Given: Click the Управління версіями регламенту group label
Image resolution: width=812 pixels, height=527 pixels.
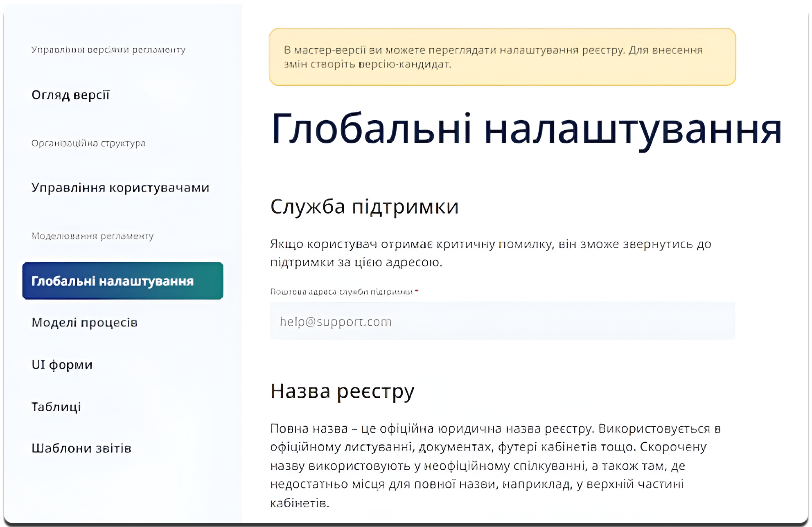Looking at the screenshot, I should pos(108,50).
